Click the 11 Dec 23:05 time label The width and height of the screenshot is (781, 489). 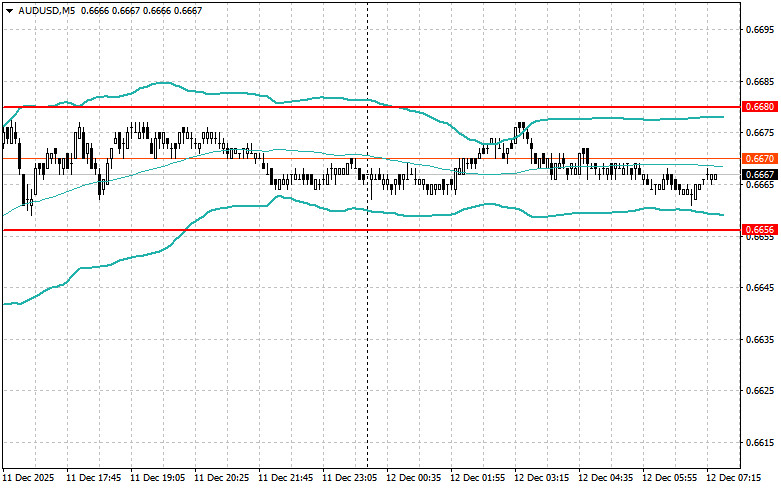(x=350, y=478)
